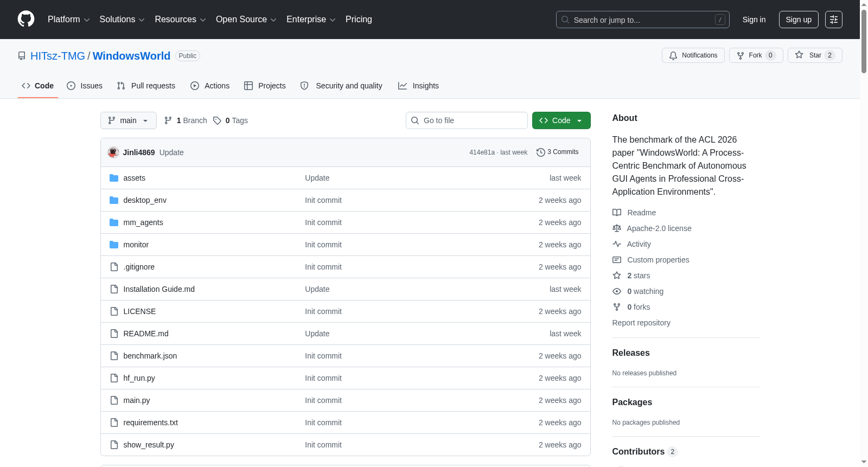The height and width of the screenshot is (467, 868).
Task: Click the monitor folder icon
Action: (x=114, y=245)
